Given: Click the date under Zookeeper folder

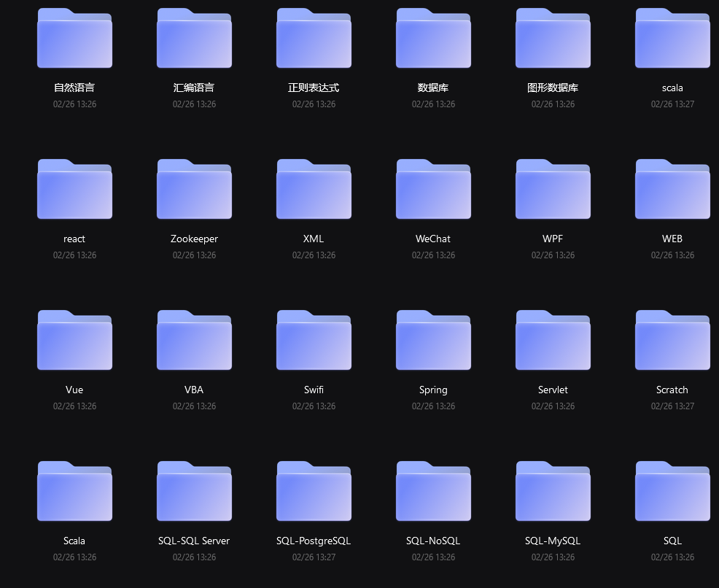Looking at the screenshot, I should pyautogui.click(x=195, y=255).
